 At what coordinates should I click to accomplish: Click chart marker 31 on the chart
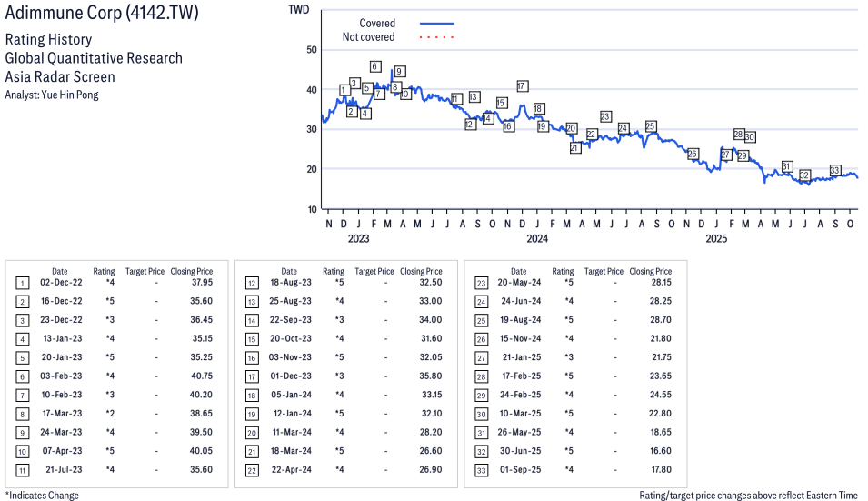pyautogui.click(x=786, y=166)
